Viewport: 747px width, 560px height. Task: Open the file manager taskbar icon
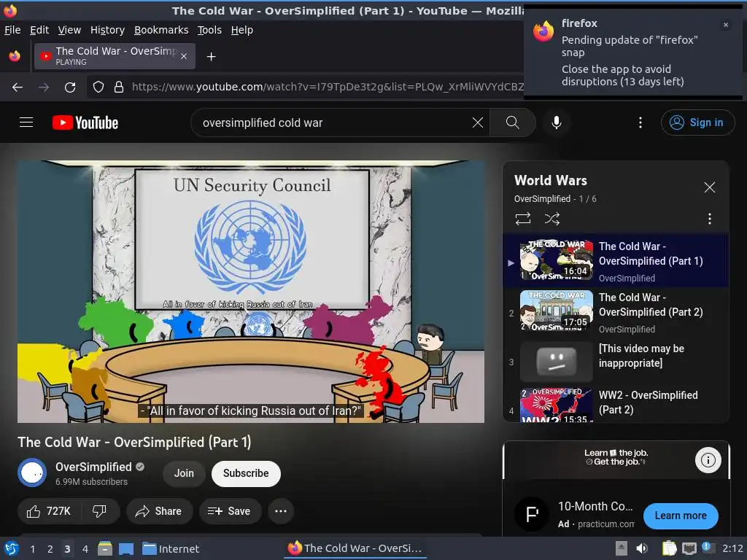[105, 548]
